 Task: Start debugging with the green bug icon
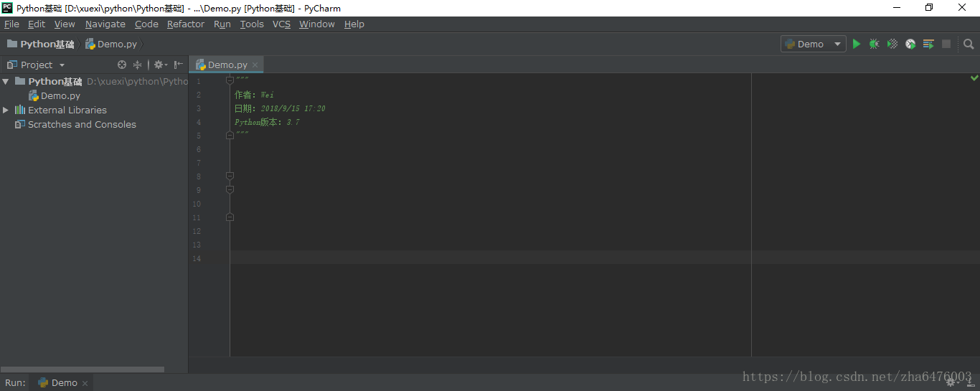874,44
